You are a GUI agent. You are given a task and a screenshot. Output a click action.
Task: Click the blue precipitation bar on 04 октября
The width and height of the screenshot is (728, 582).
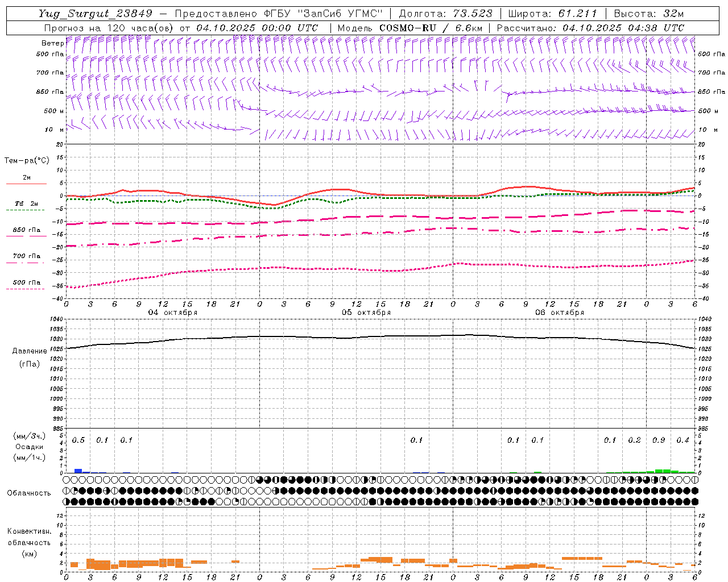pyautogui.click(x=78, y=471)
